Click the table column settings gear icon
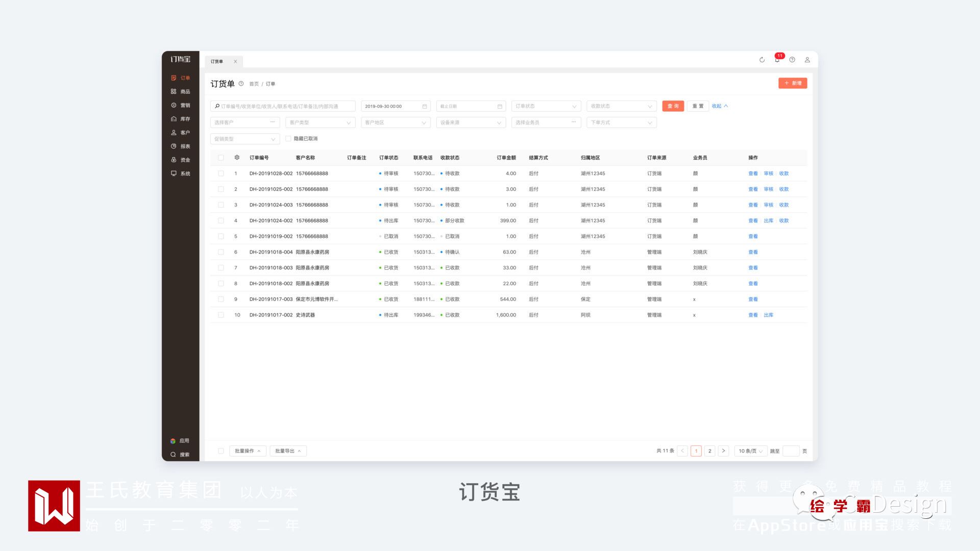Image resolution: width=980 pixels, height=551 pixels. [237, 158]
